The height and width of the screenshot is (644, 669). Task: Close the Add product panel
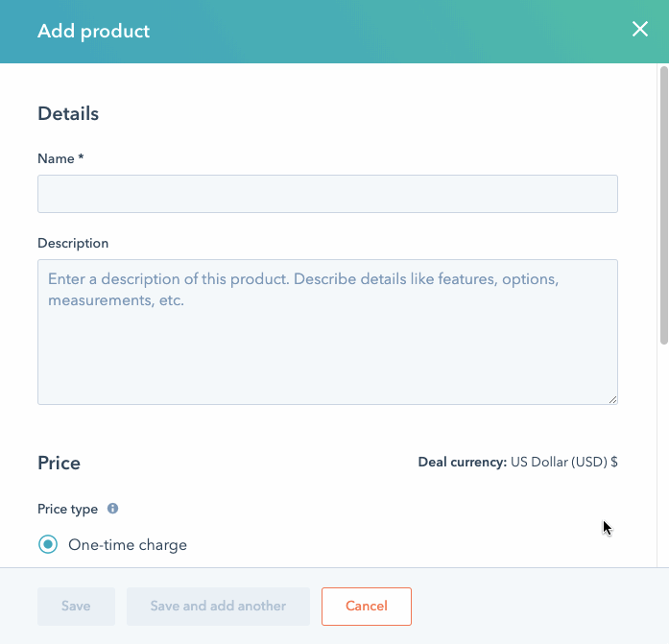pos(640,30)
